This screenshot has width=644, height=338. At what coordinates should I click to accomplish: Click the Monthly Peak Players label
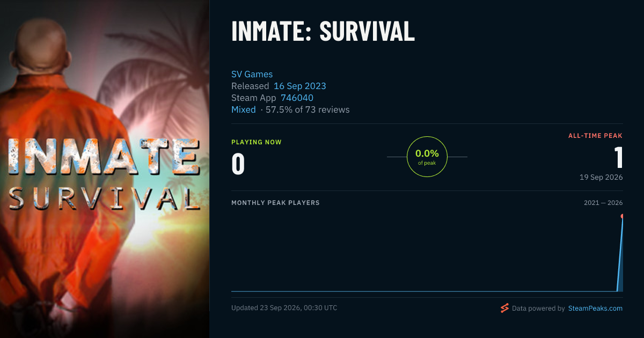click(x=275, y=203)
